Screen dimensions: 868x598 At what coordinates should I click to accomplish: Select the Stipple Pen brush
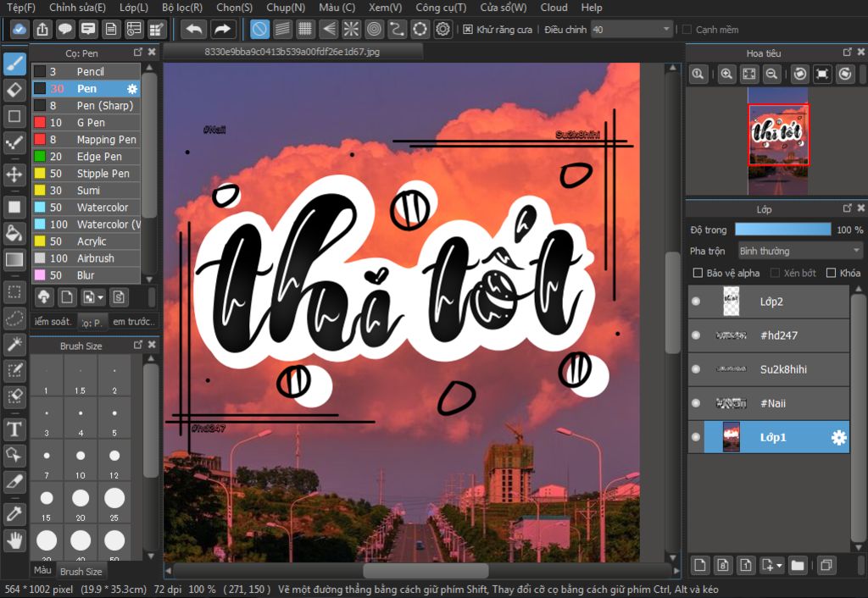86,174
